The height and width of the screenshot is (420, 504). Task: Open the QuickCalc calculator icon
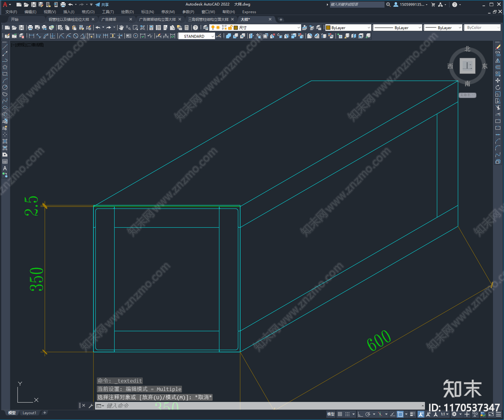[x=186, y=28]
